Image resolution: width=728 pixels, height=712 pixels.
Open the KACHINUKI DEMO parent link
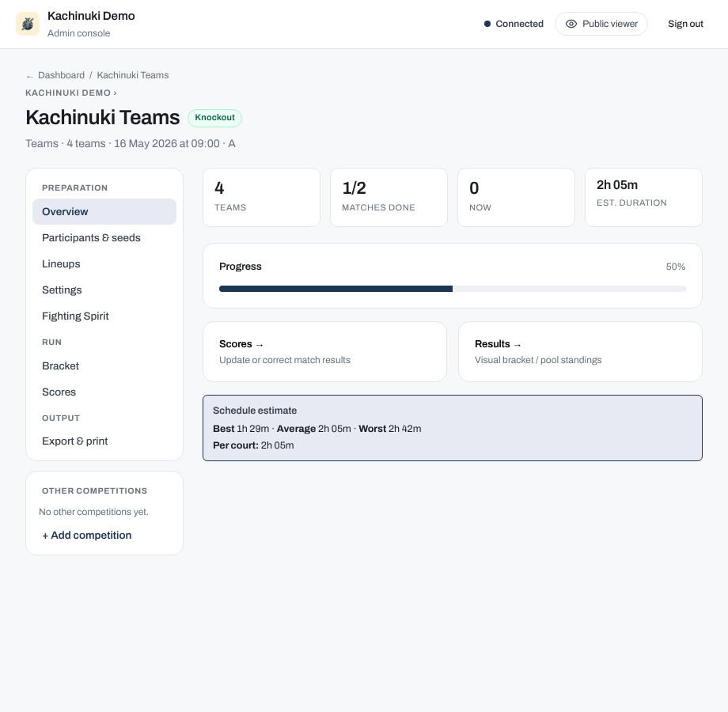pyautogui.click(x=70, y=93)
